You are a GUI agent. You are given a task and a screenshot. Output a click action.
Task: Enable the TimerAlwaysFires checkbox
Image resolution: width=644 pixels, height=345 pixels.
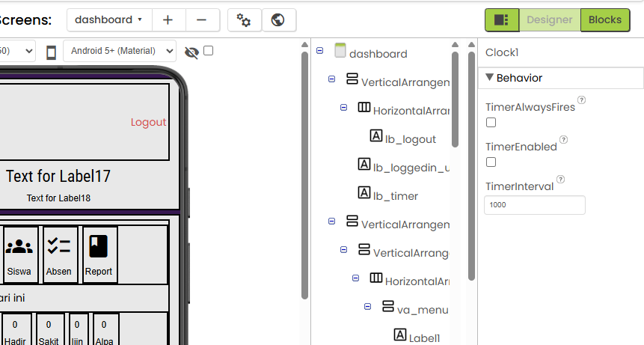pos(491,122)
